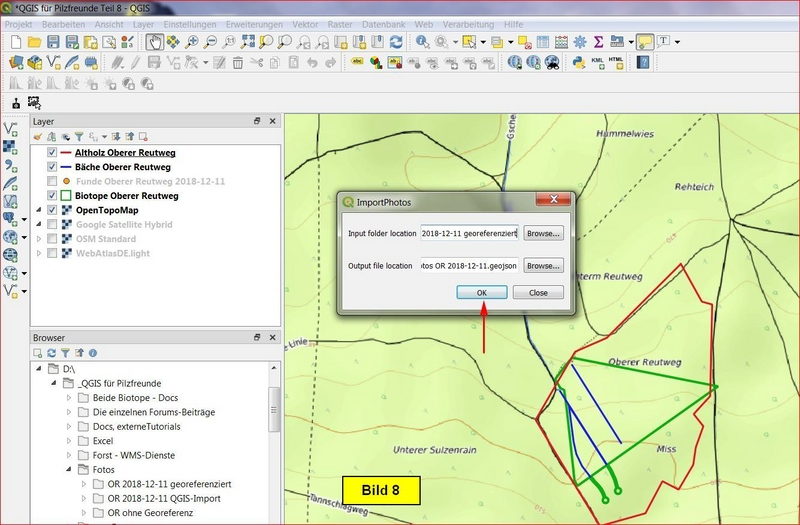Collapse the Fotos folder in Browser

tap(69, 469)
